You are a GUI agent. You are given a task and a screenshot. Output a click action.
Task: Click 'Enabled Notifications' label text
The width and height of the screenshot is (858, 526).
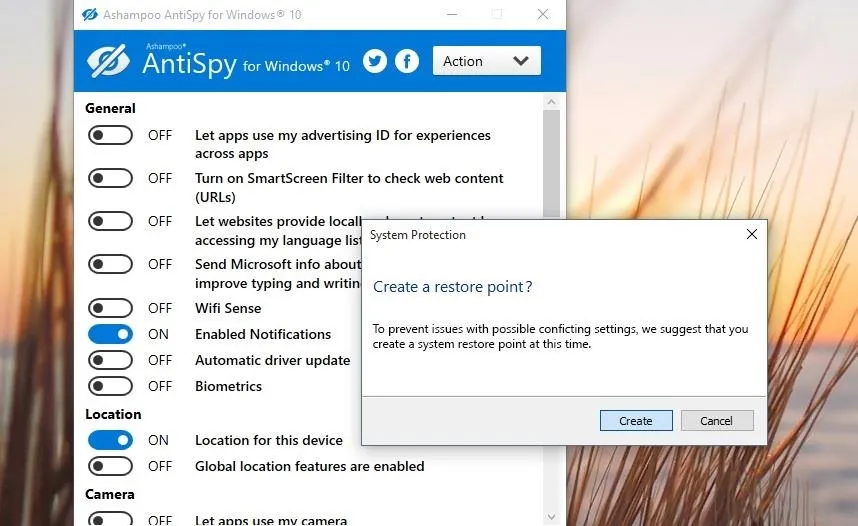(263, 334)
